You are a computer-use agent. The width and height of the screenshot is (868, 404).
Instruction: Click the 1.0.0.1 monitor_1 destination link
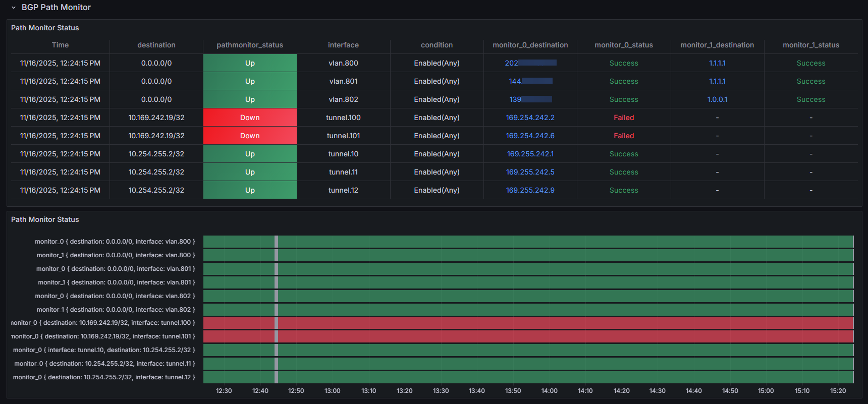point(717,99)
